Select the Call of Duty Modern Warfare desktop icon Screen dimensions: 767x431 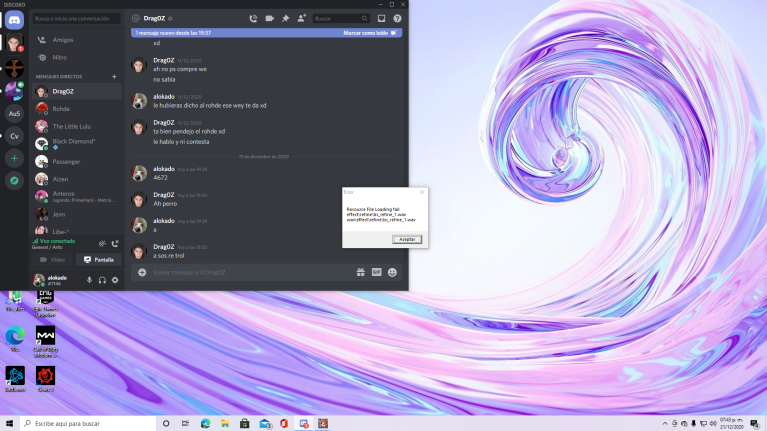click(45, 341)
